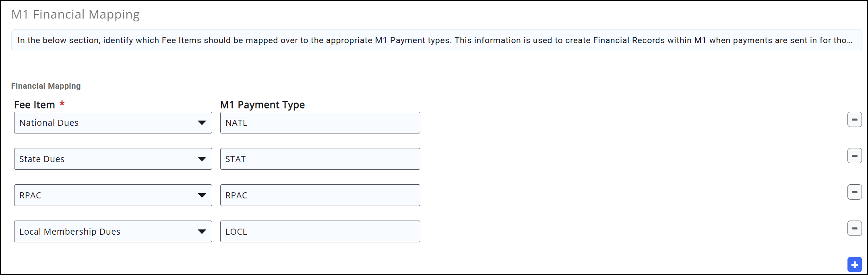The width and height of the screenshot is (868, 275).
Task: Click the Fee Item column label
Action: pyautogui.click(x=35, y=105)
